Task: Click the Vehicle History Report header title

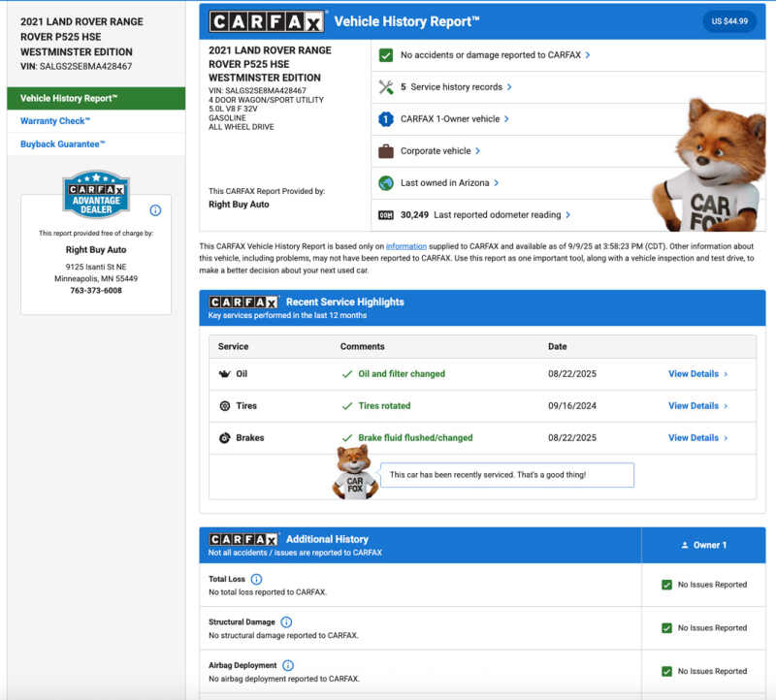Action: (406, 21)
